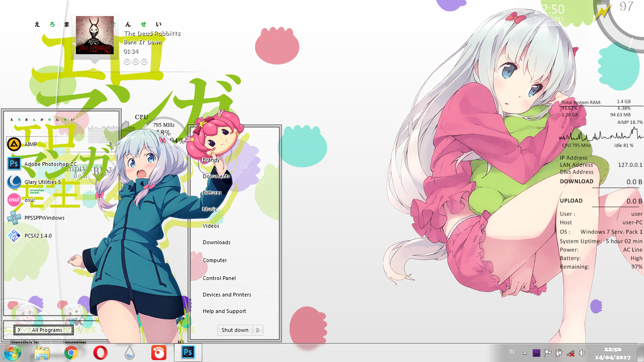This screenshot has height=362, width=644.
Task: Click The Dead Rabbitts album cover
Action: point(95,35)
